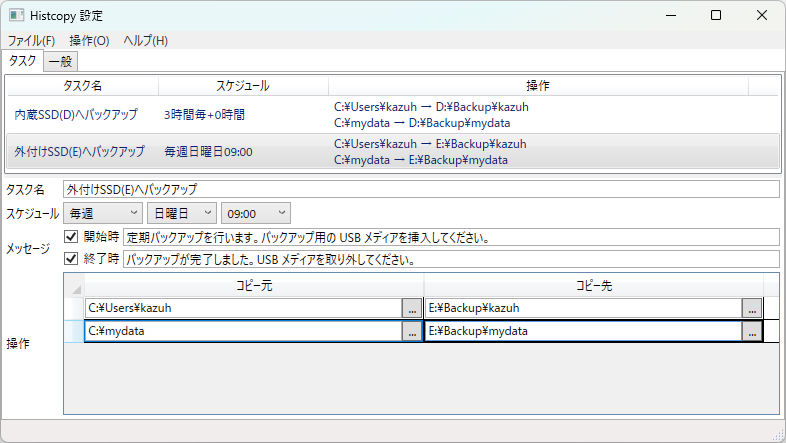Open the 毎週 schedule frequency dropdown

point(103,213)
